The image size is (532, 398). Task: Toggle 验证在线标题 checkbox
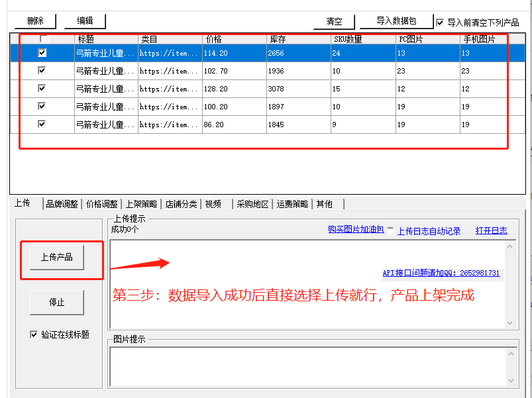click(34, 334)
